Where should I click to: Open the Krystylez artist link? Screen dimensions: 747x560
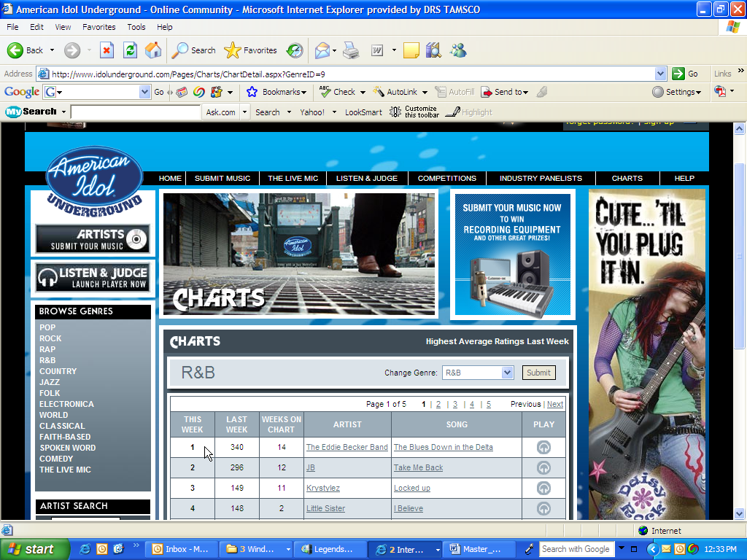coord(323,488)
